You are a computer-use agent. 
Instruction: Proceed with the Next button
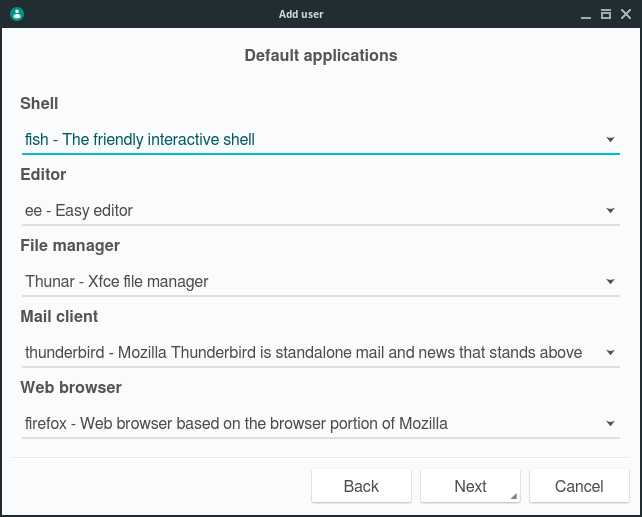tap(470, 486)
